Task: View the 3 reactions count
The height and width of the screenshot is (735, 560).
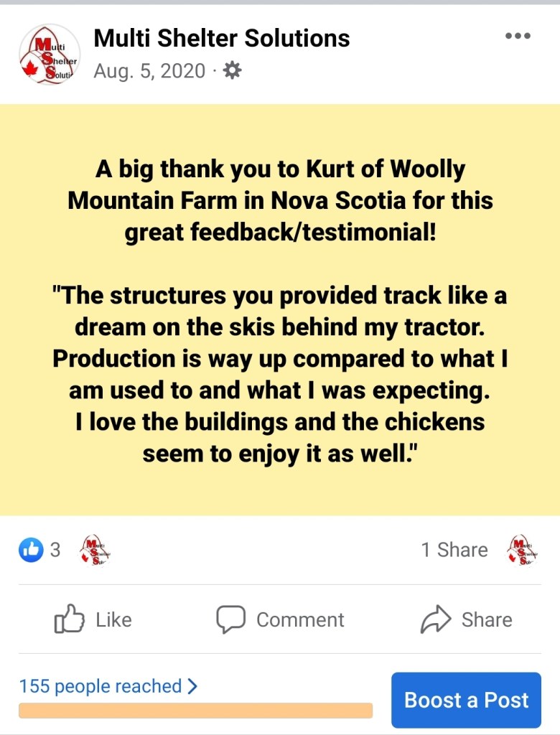Action: point(55,550)
